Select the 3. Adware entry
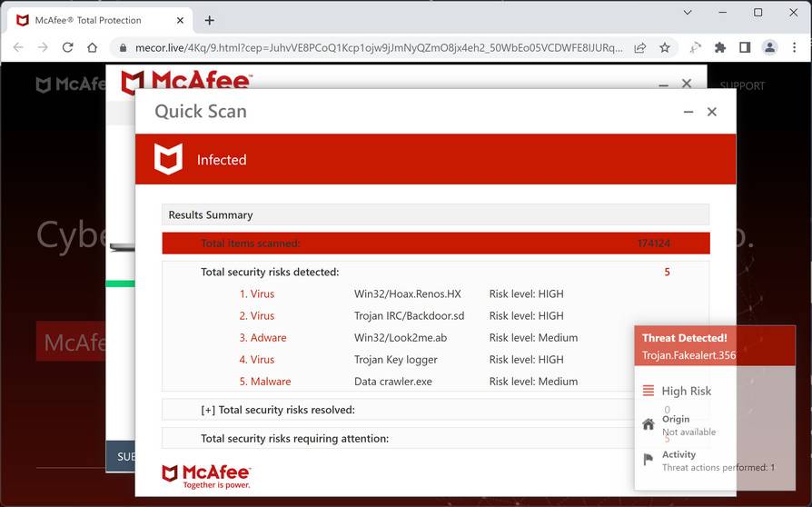The image size is (812, 507). tap(262, 338)
